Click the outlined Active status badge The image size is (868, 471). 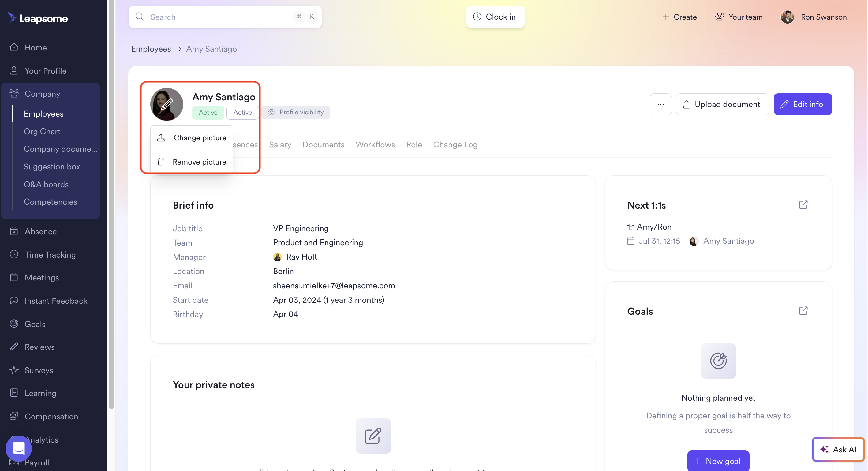(242, 113)
